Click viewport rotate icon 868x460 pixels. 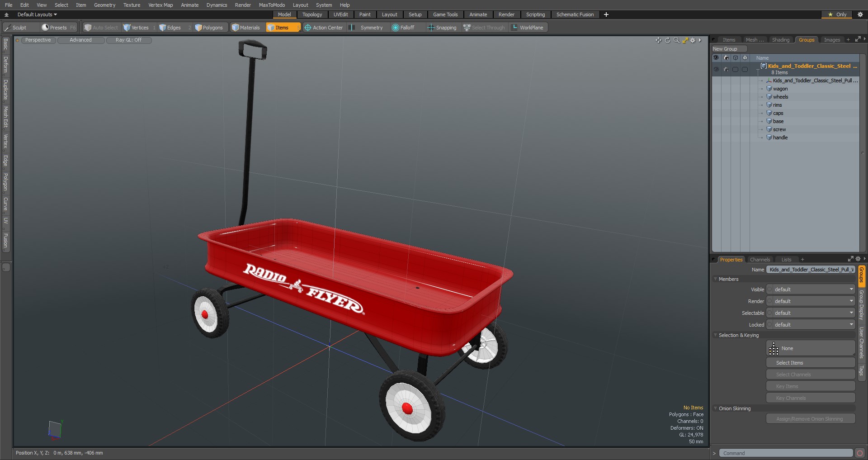668,40
